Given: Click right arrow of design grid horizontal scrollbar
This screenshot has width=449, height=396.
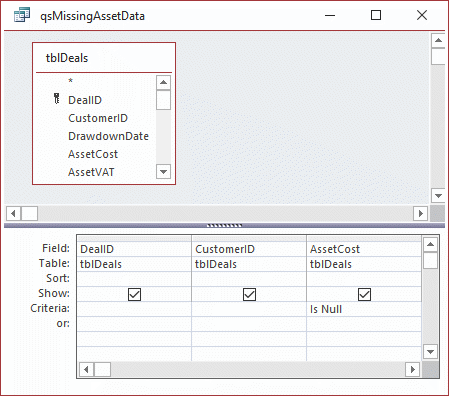Looking at the screenshot, I should (x=413, y=369).
